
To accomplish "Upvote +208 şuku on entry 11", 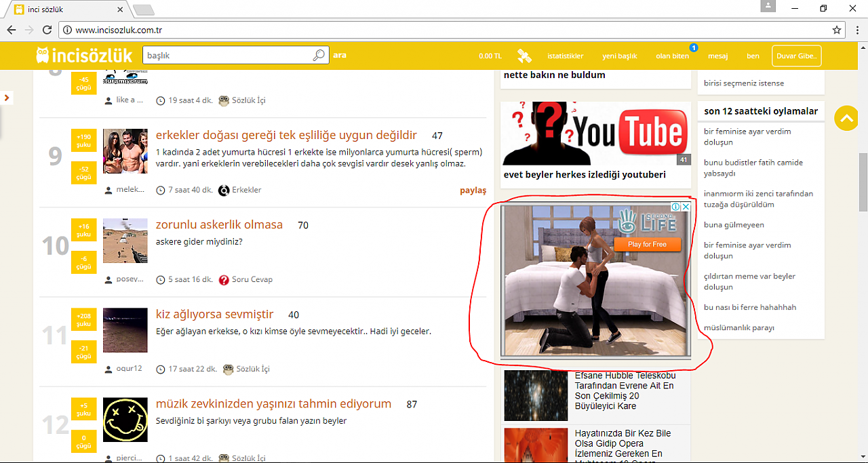I will click(84, 319).
